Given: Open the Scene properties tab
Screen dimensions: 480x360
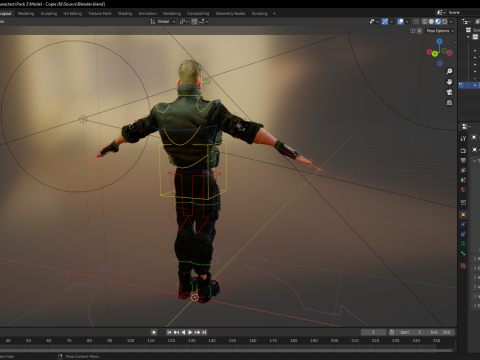Looking at the screenshot, I should [463, 180].
